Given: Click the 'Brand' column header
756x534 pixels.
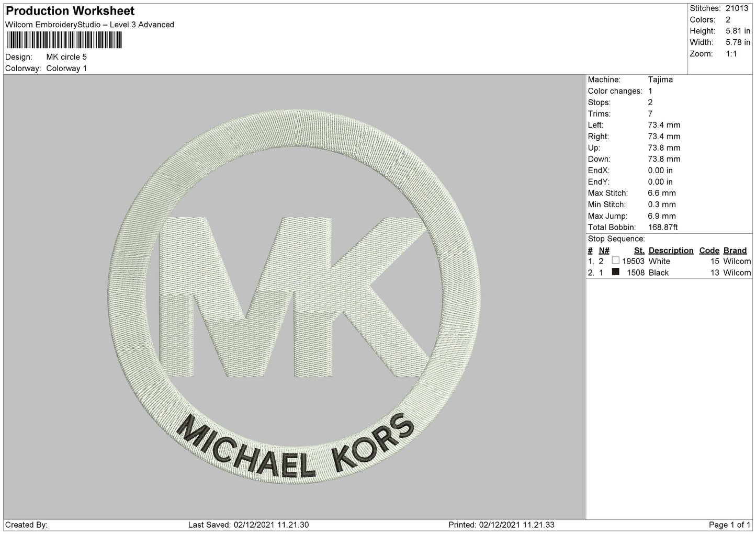Looking at the screenshot, I should (x=735, y=251).
